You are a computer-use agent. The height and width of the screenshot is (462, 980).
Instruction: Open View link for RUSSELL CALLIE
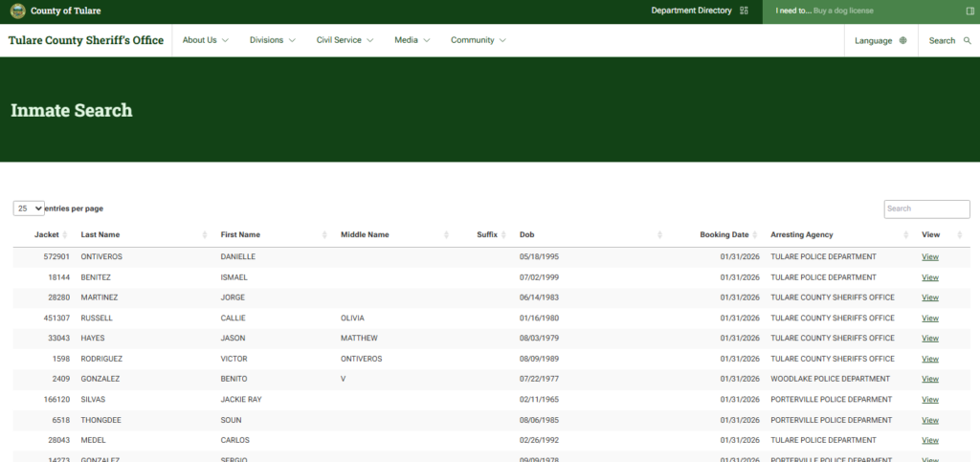(929, 318)
